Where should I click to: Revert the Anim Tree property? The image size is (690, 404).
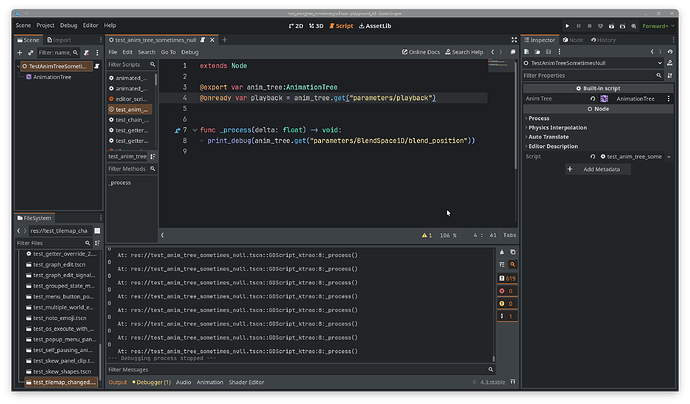tap(593, 99)
